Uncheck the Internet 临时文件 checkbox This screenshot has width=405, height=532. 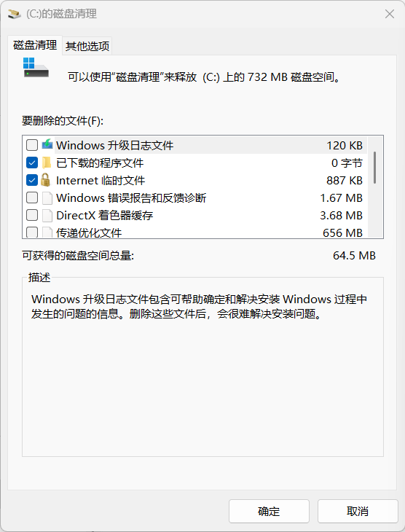(x=32, y=180)
